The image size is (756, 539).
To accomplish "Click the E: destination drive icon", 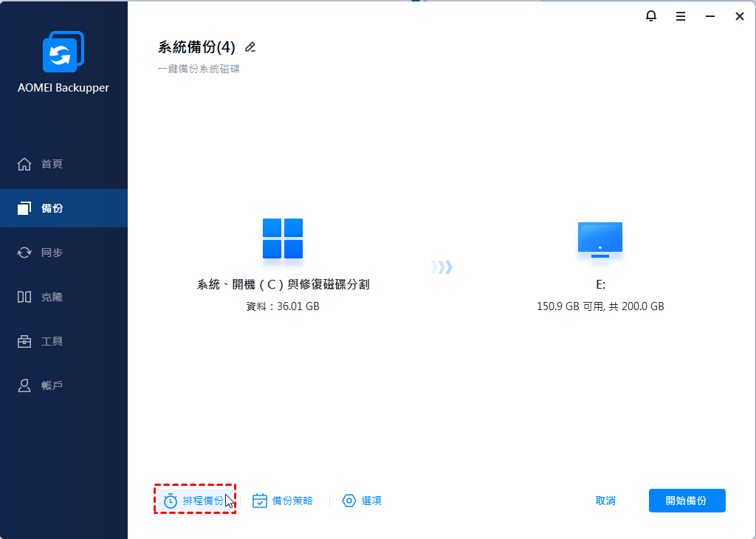I will coord(599,240).
